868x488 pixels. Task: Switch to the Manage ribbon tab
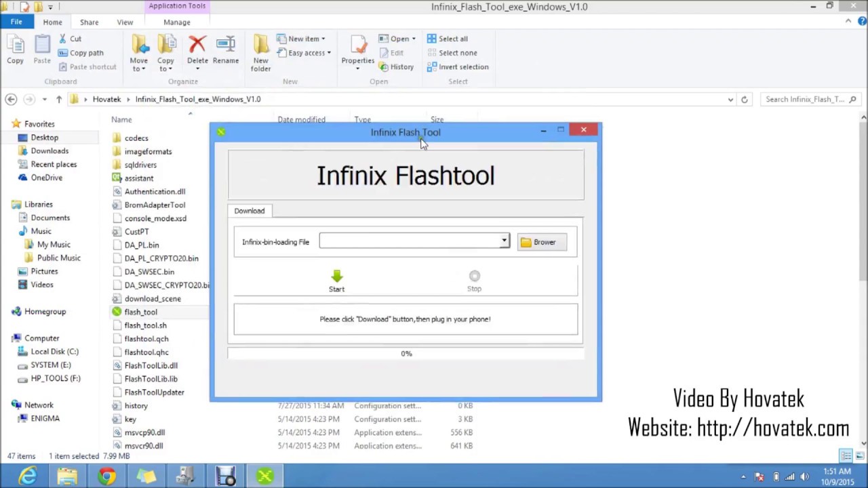177,22
